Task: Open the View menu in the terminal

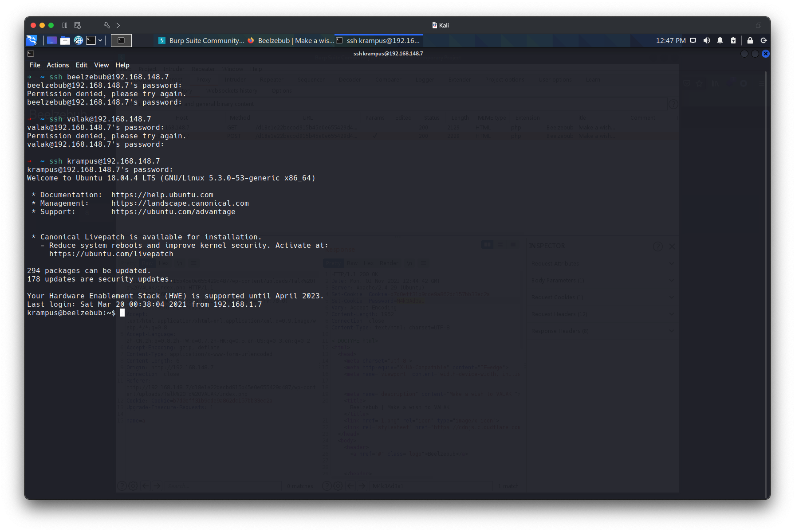Action: click(x=101, y=65)
